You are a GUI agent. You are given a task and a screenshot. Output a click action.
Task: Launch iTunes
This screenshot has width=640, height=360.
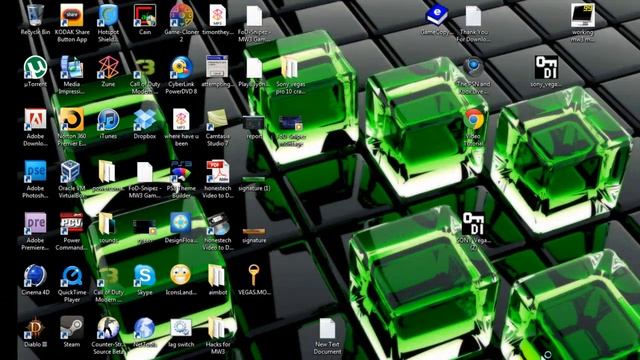click(x=108, y=120)
